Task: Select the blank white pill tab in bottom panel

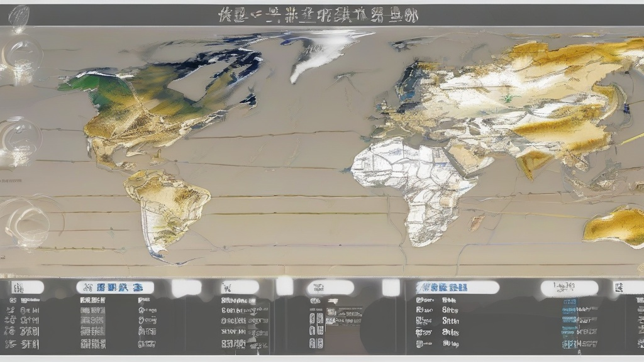Action: click(186, 288)
